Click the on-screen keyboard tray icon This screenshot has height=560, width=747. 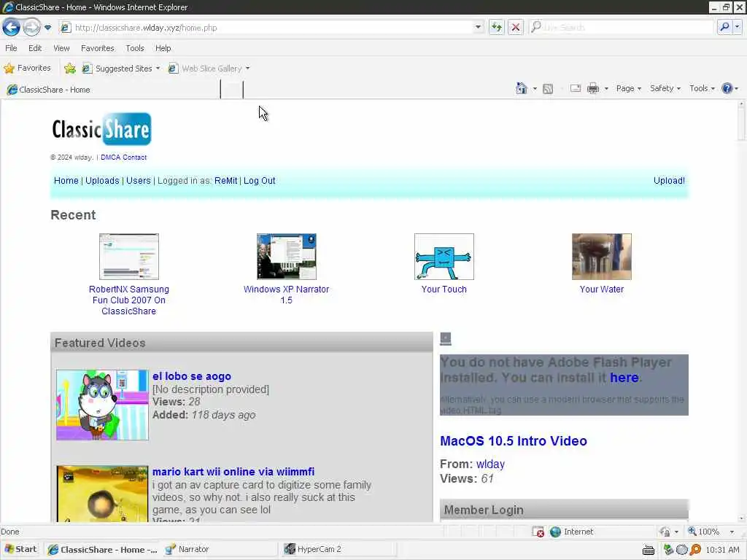point(649,550)
